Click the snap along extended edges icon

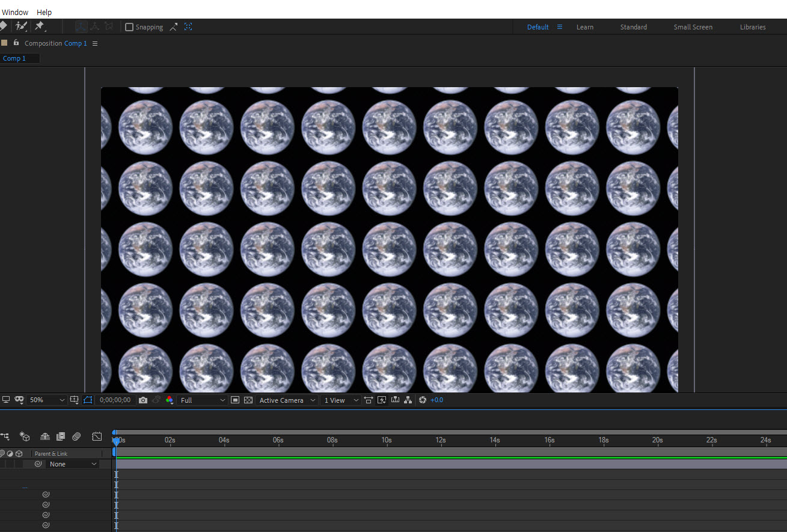(x=173, y=27)
